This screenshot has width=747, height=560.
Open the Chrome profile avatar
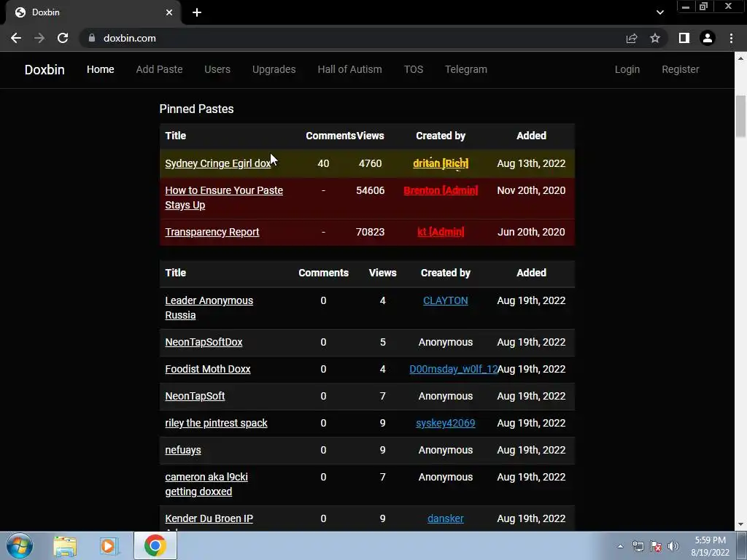[708, 38]
